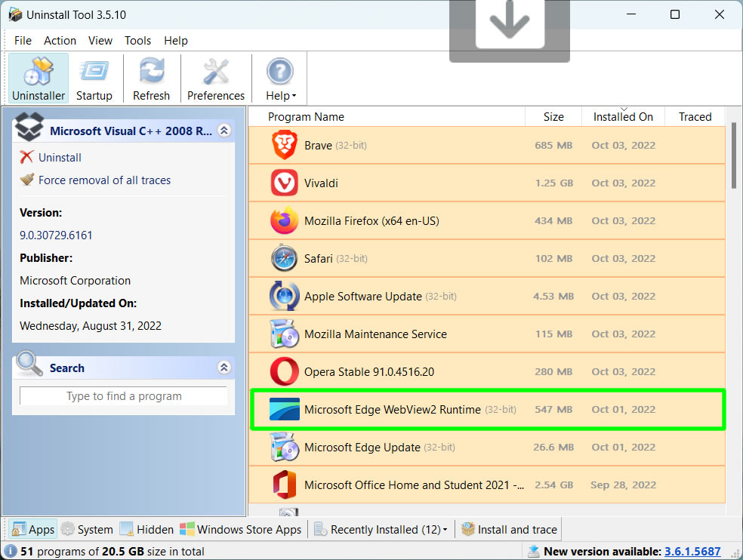The image size is (743, 560).
Task: Select the Brave browser icon
Action: coord(285,144)
